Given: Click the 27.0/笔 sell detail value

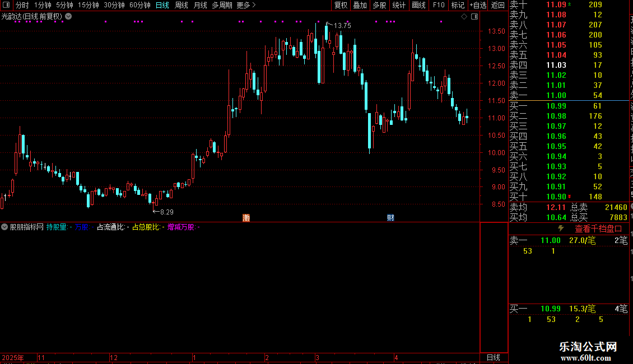Looking at the screenshot, I should pos(582,240).
